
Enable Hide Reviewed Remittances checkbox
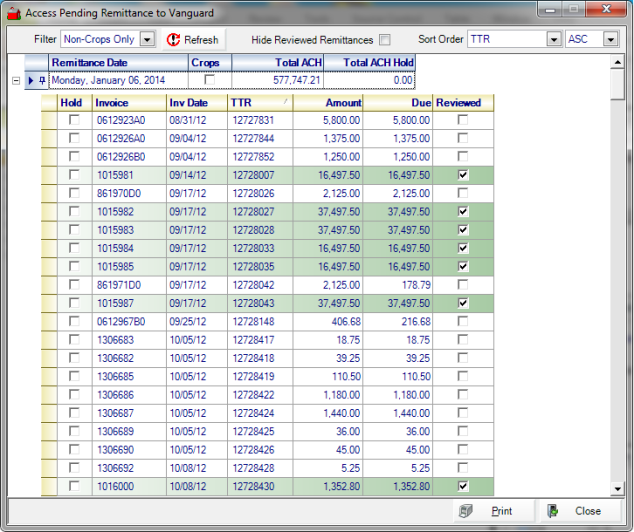coord(384,40)
